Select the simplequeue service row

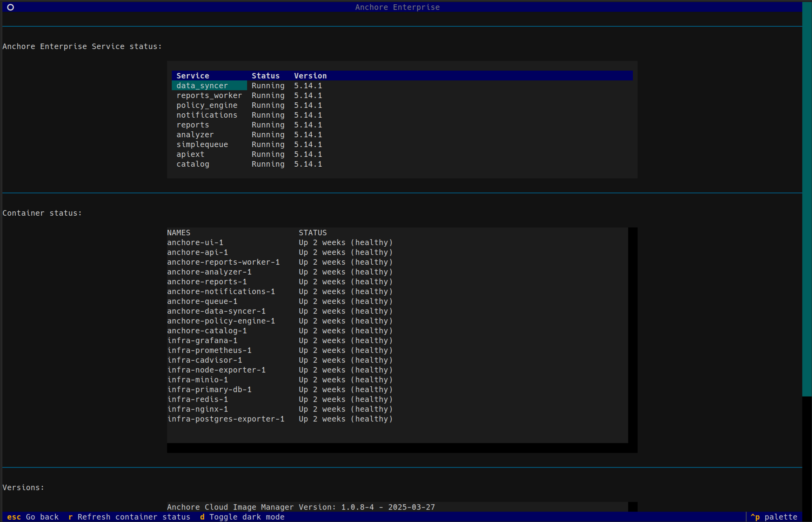click(402, 144)
